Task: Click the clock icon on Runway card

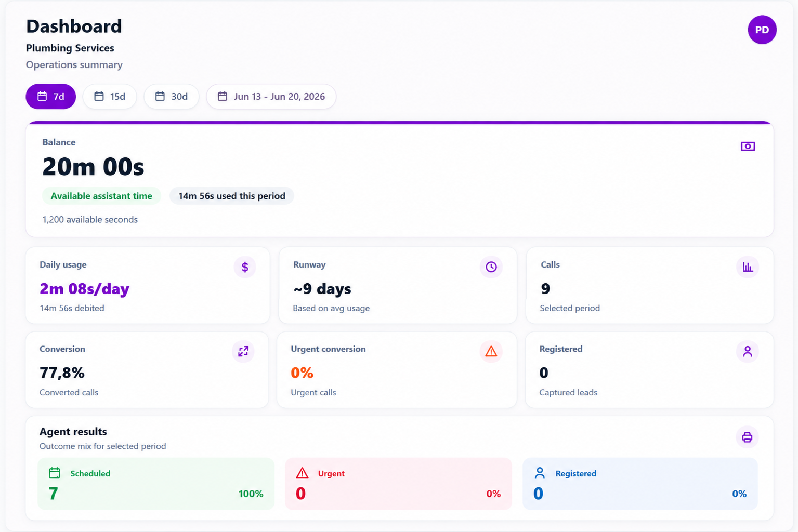Action: point(491,267)
